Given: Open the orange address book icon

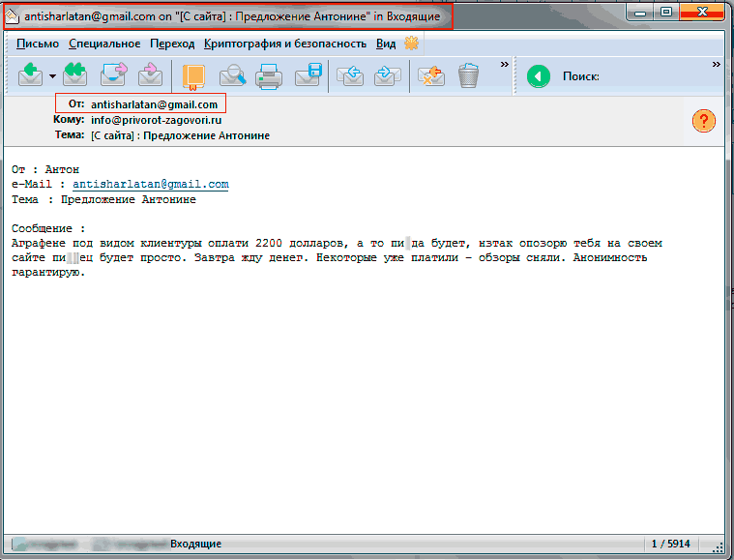Looking at the screenshot, I should [193, 75].
